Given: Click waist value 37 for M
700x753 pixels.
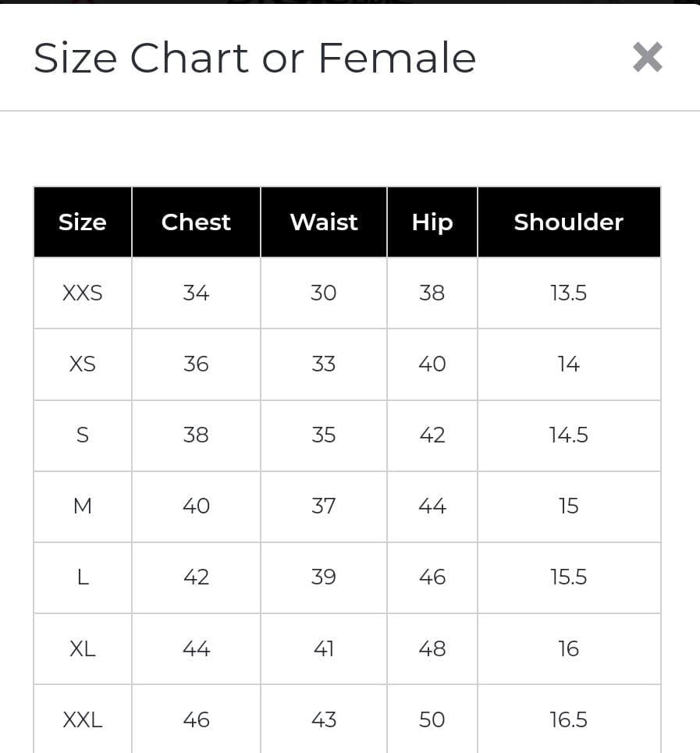Looking at the screenshot, I should coord(324,506).
